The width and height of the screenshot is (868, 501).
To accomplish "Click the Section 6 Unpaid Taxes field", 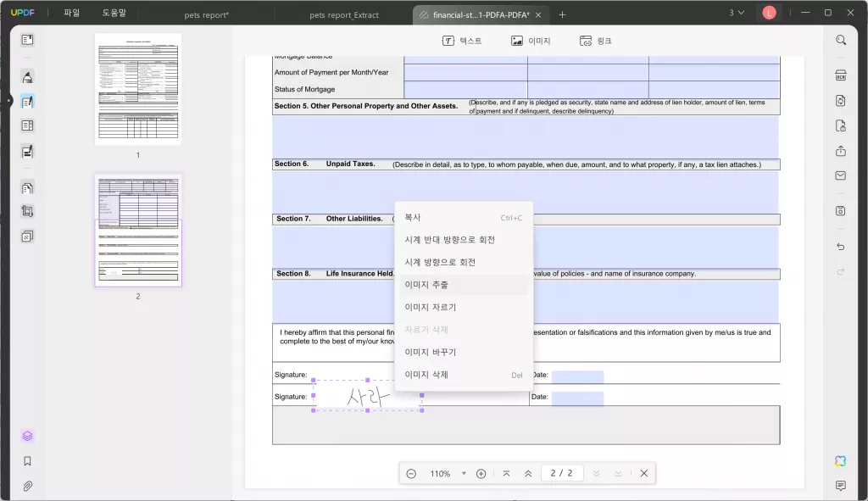I will 526,192.
